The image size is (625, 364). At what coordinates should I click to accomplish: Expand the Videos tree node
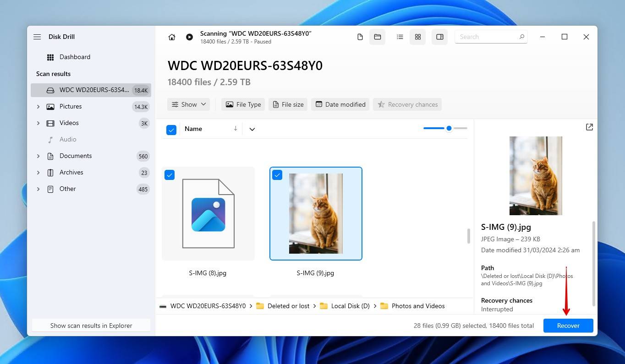(38, 123)
